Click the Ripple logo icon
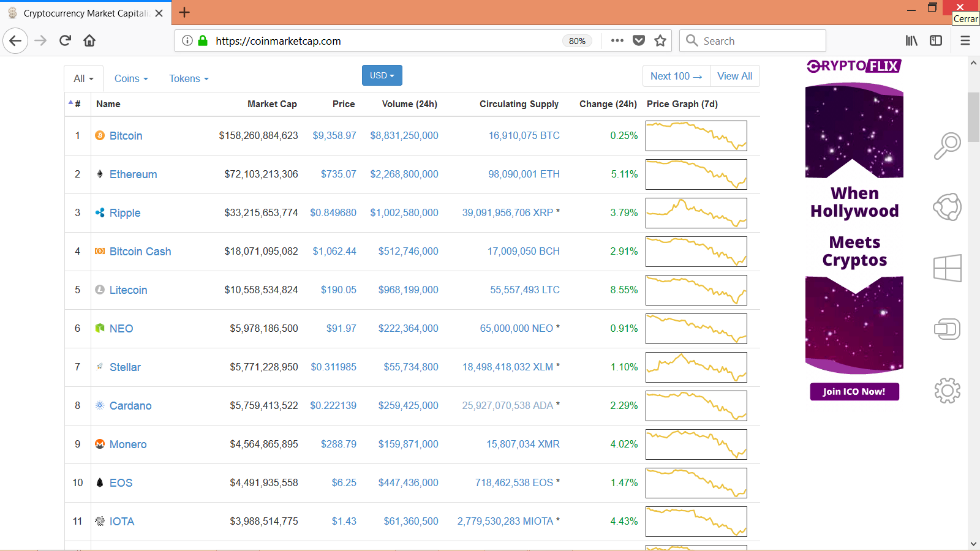Viewport: 980px width, 551px height. tap(99, 212)
